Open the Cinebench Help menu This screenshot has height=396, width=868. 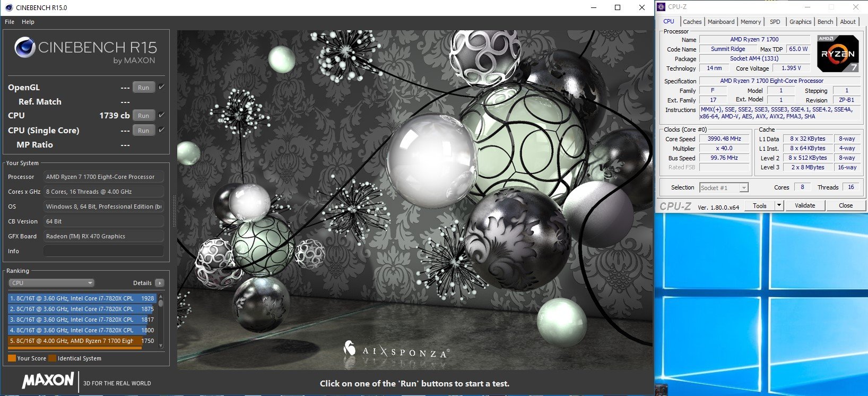[28, 22]
